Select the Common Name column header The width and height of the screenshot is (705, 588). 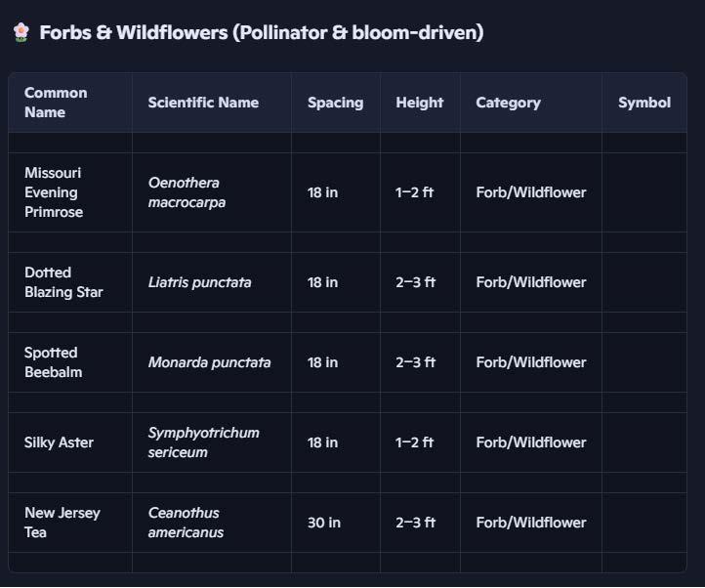(56, 103)
